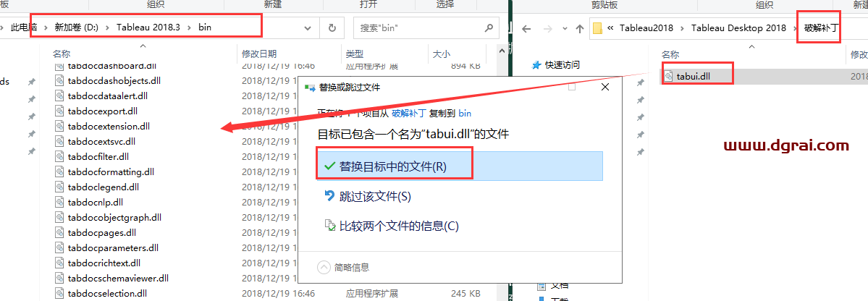Sort by 大小 column
Screen dimensions: 868x301
[441, 54]
